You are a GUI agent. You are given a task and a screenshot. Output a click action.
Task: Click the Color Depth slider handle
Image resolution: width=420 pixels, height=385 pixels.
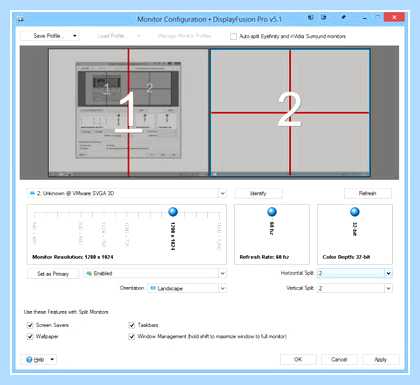(355, 212)
